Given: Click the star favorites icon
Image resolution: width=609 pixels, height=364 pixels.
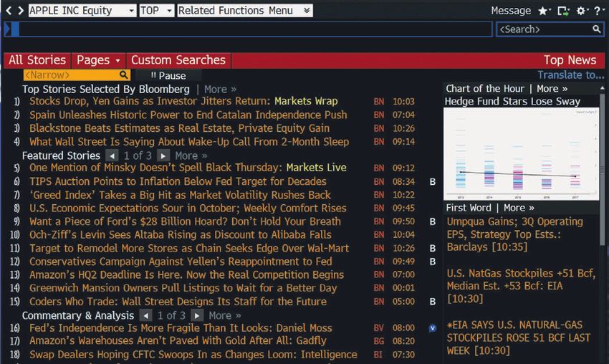Looking at the screenshot, I should (x=542, y=11).
